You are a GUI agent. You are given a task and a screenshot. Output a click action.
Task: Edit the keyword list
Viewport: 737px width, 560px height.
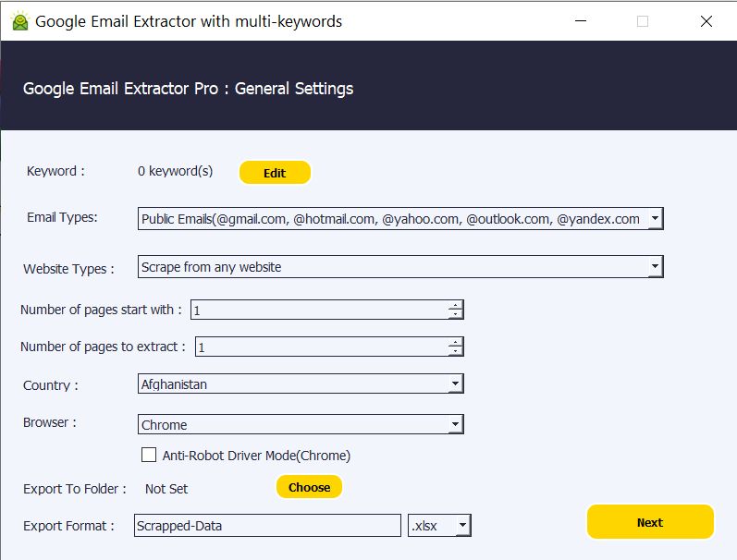click(x=275, y=173)
